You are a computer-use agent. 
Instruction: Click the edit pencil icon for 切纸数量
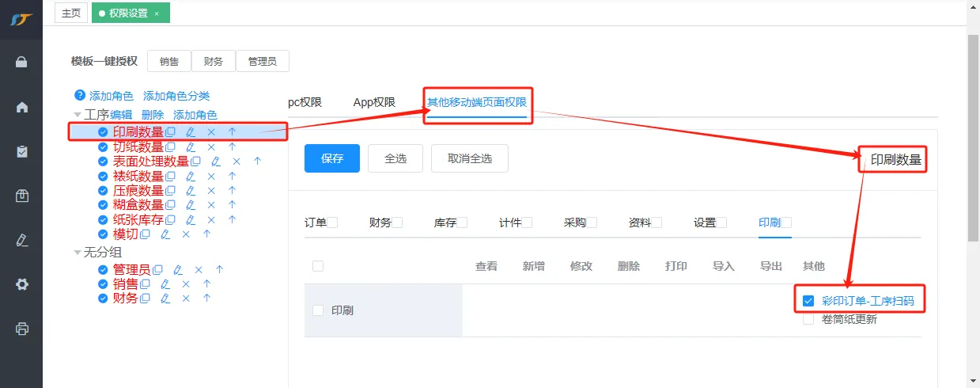pyautogui.click(x=191, y=147)
